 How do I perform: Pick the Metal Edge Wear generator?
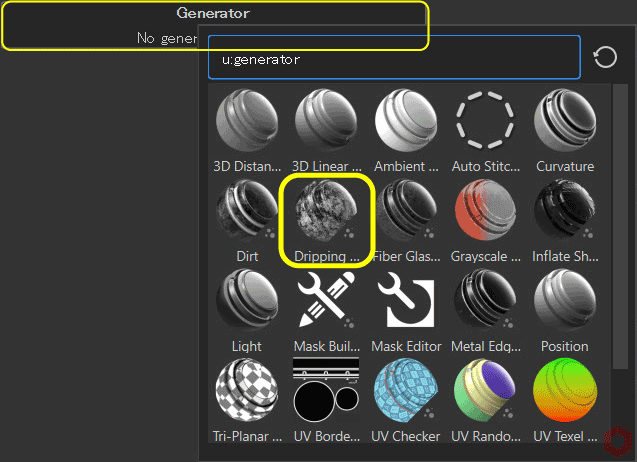click(485, 311)
